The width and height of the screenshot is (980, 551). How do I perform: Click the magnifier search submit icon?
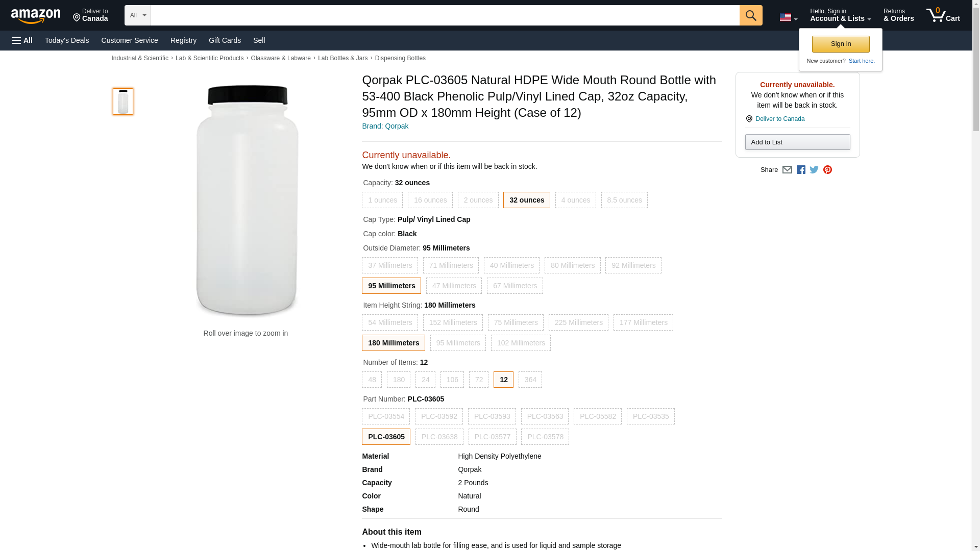[750, 15]
